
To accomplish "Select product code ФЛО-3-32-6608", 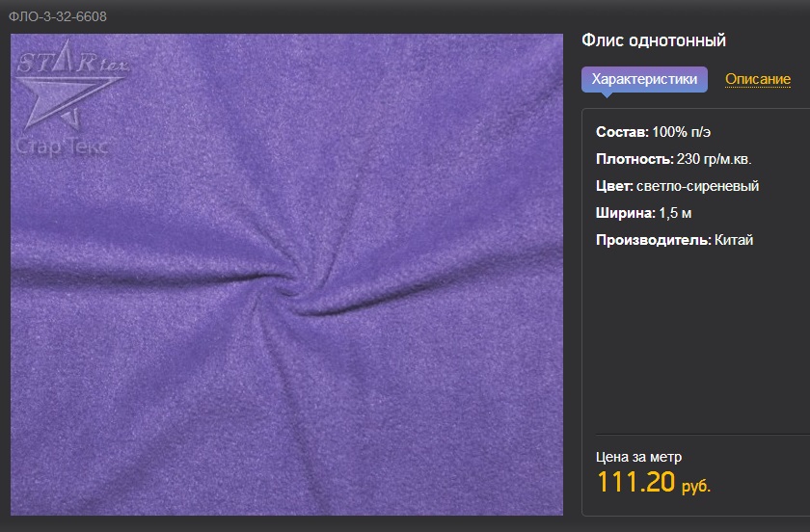I will pos(57,16).
